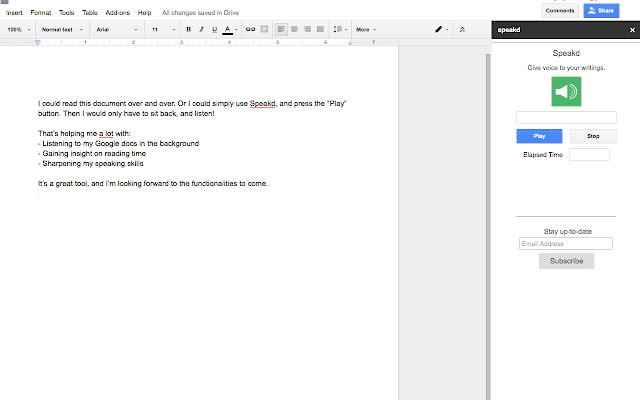Expand the Normal text style dropdown

61,30
